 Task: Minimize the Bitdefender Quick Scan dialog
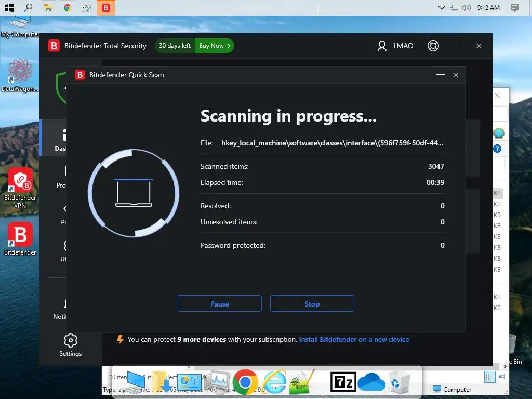click(441, 75)
